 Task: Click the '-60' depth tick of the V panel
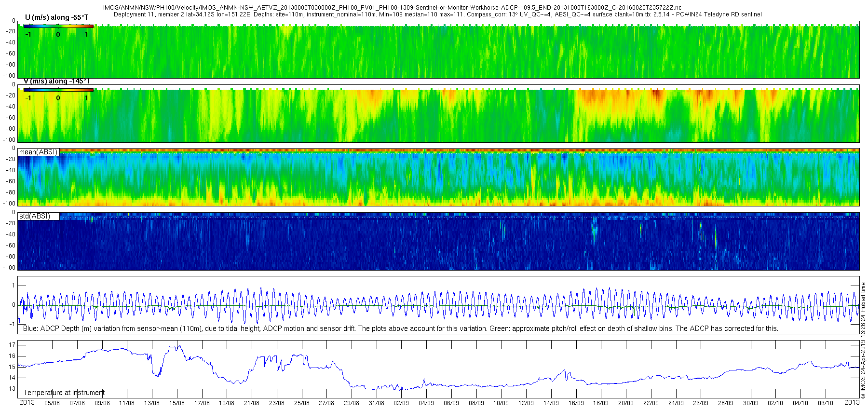coord(11,118)
